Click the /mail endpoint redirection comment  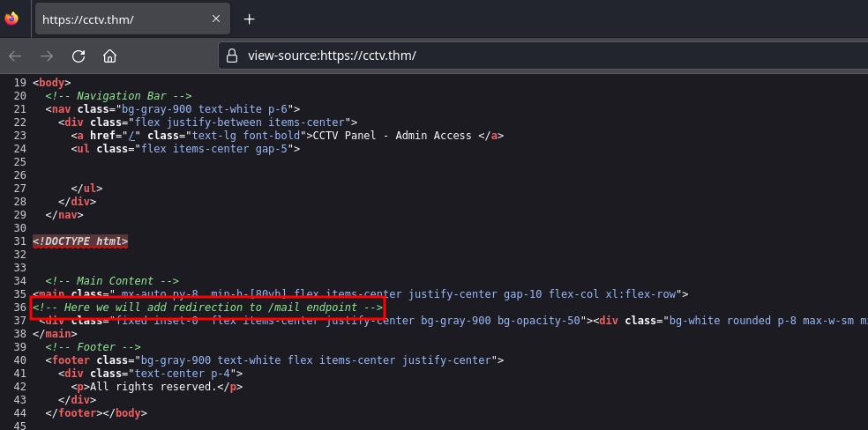point(208,308)
